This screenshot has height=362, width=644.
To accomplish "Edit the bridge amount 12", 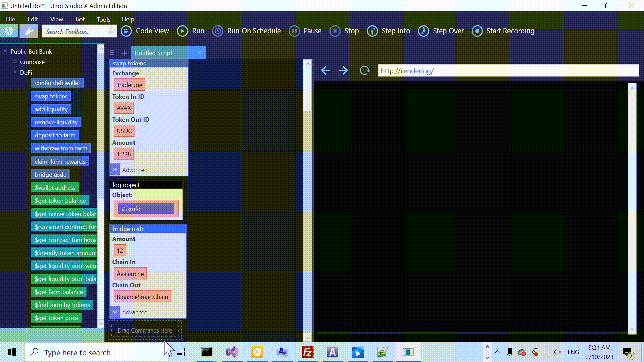I will click(x=120, y=250).
